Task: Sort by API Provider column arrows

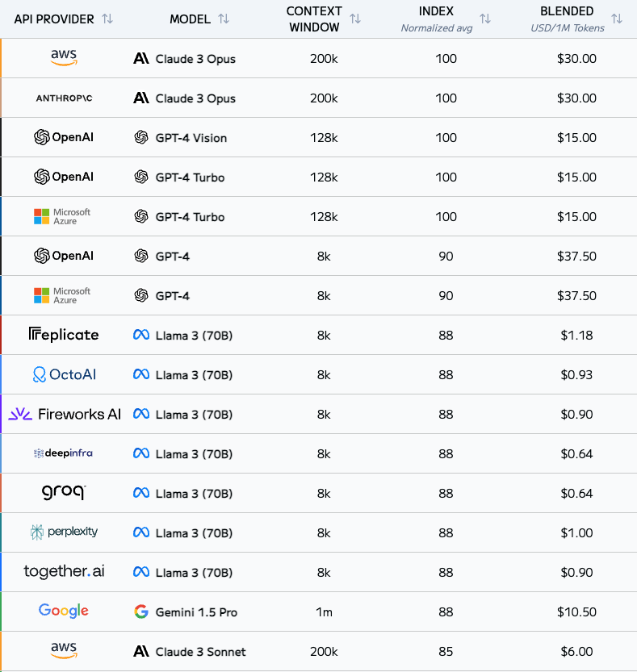Action: (x=107, y=19)
